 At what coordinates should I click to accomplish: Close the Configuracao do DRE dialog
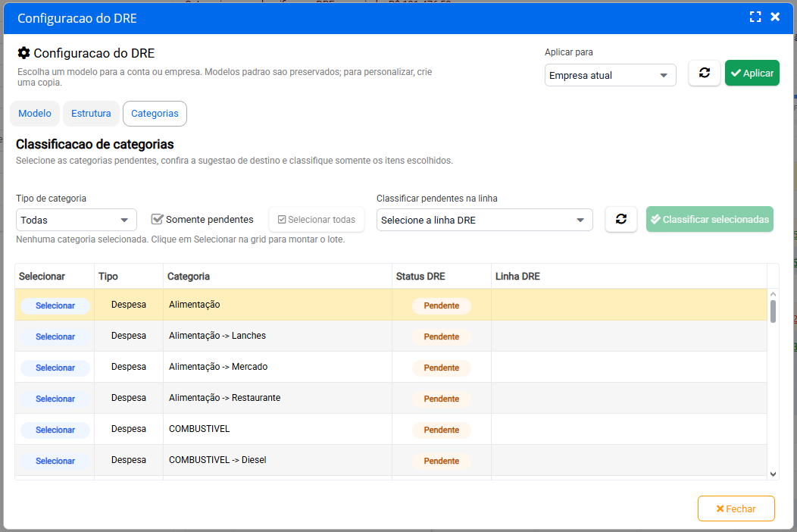(x=775, y=17)
